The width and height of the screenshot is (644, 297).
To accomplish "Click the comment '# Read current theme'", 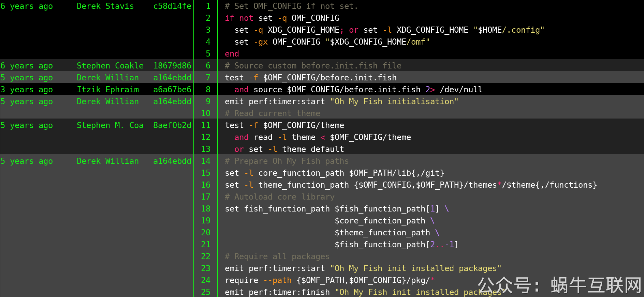I will tap(273, 113).
